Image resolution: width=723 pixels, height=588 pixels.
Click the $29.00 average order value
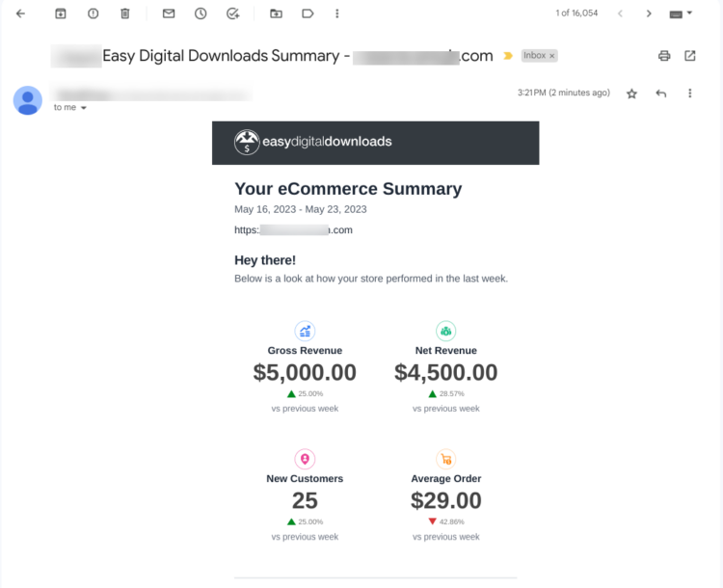point(446,501)
